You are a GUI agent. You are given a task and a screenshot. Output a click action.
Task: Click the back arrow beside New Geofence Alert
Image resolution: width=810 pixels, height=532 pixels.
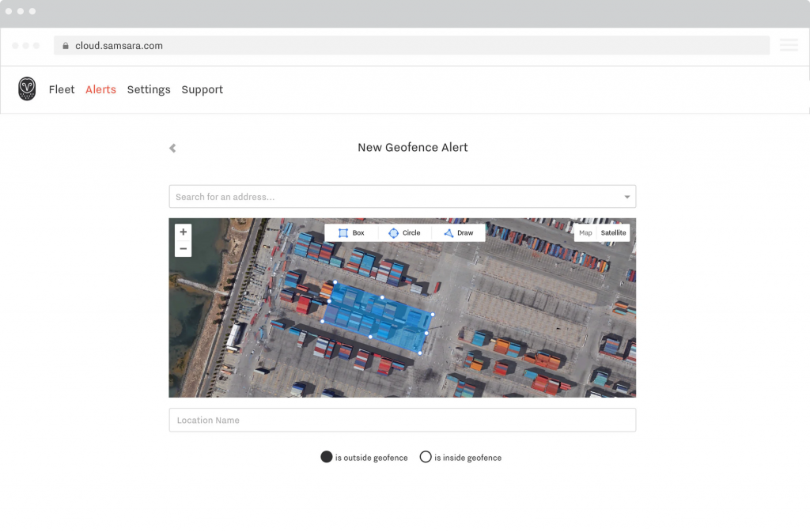point(172,148)
